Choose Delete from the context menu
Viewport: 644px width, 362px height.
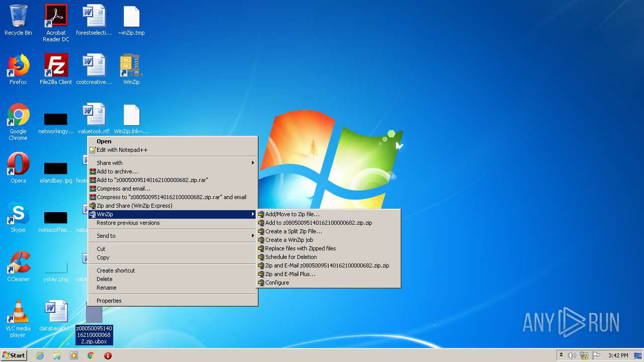173,279
